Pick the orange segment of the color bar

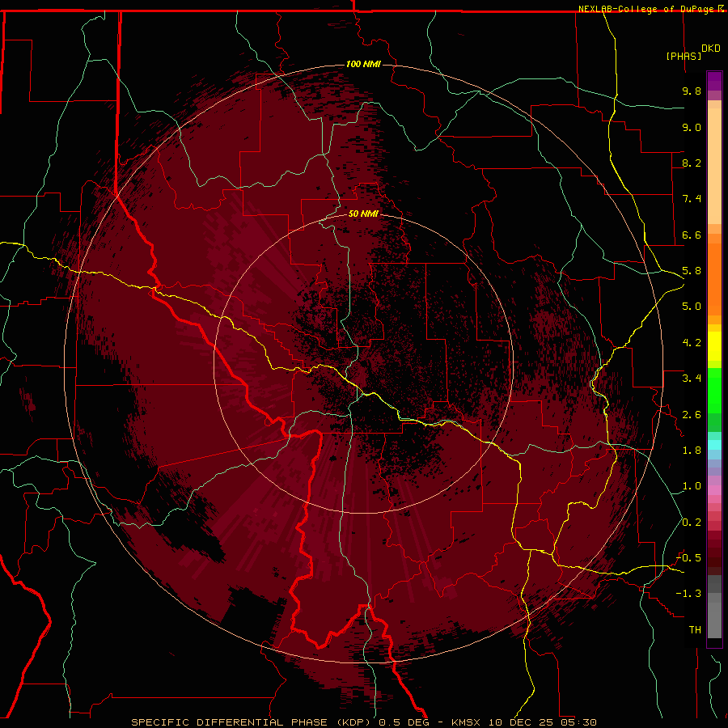[x=714, y=278]
